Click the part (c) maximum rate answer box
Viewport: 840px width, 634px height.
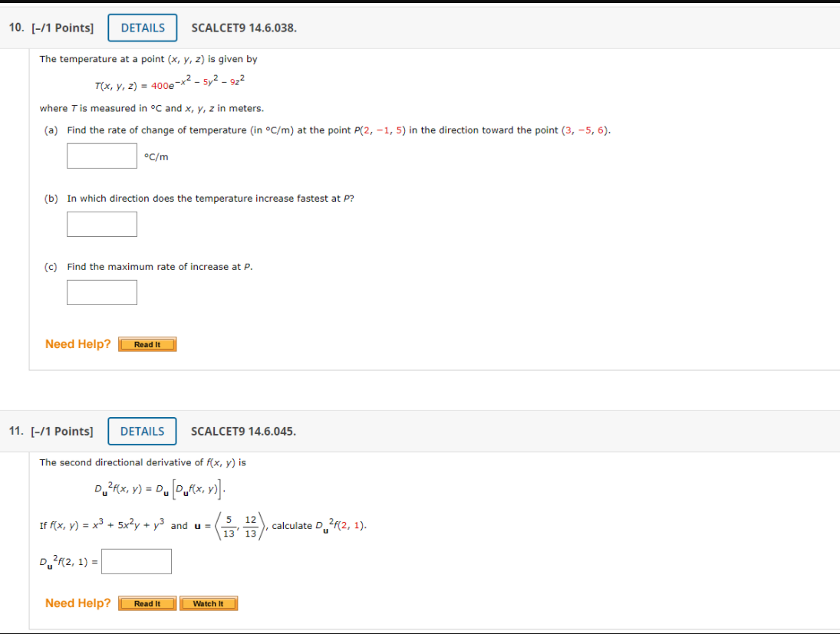[x=102, y=292]
